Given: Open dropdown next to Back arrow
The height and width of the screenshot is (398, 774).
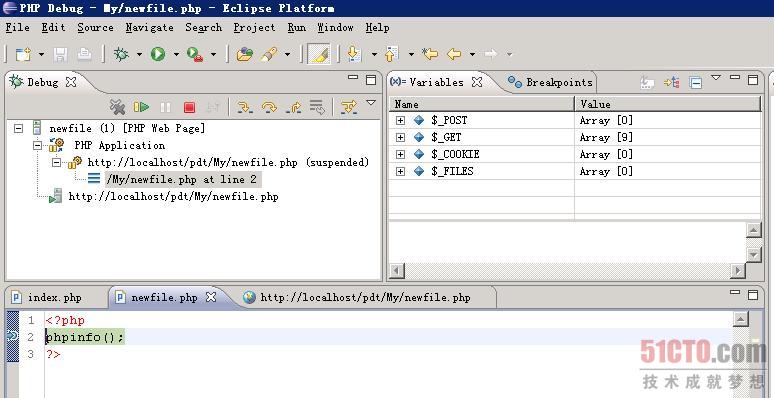Looking at the screenshot, I should pos(472,54).
